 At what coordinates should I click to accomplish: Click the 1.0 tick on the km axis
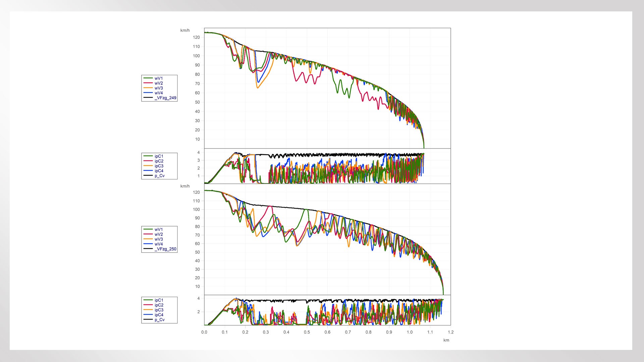pos(410,332)
